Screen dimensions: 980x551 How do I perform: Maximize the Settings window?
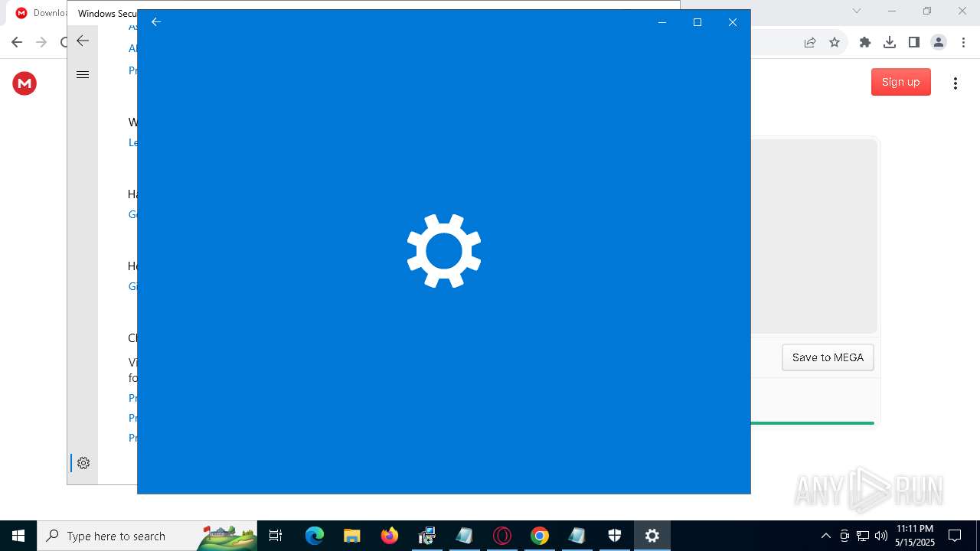pyautogui.click(x=697, y=22)
